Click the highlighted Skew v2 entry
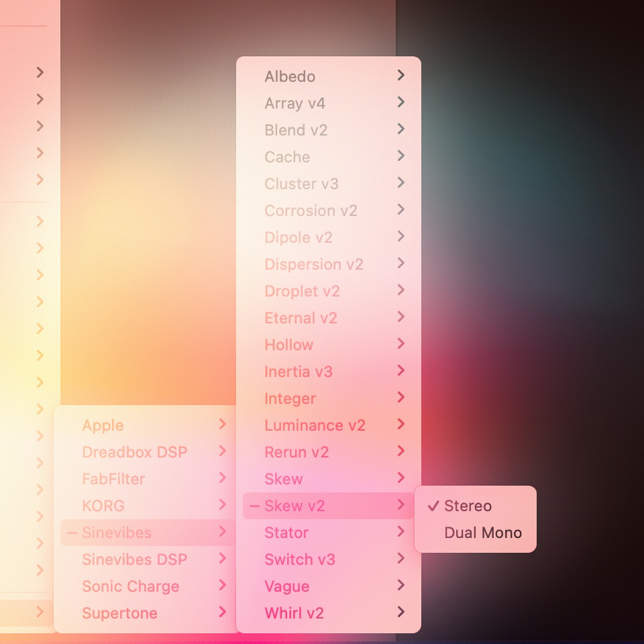 [x=328, y=506]
